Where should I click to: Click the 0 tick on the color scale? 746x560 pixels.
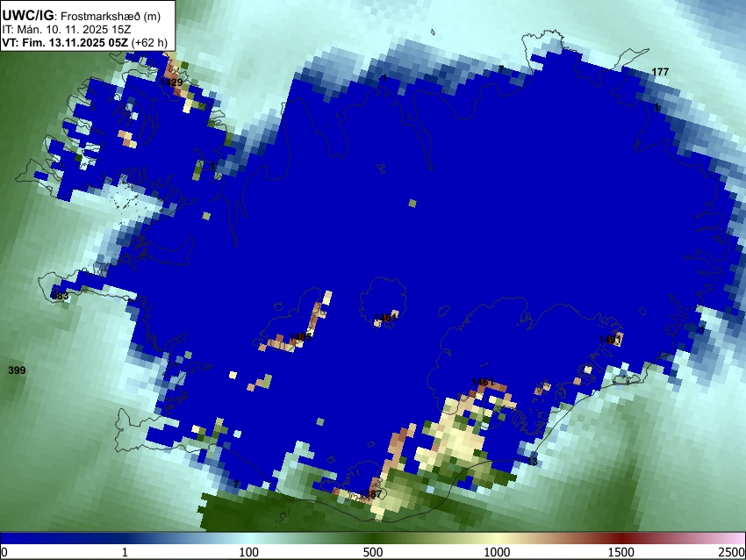(x=4, y=552)
